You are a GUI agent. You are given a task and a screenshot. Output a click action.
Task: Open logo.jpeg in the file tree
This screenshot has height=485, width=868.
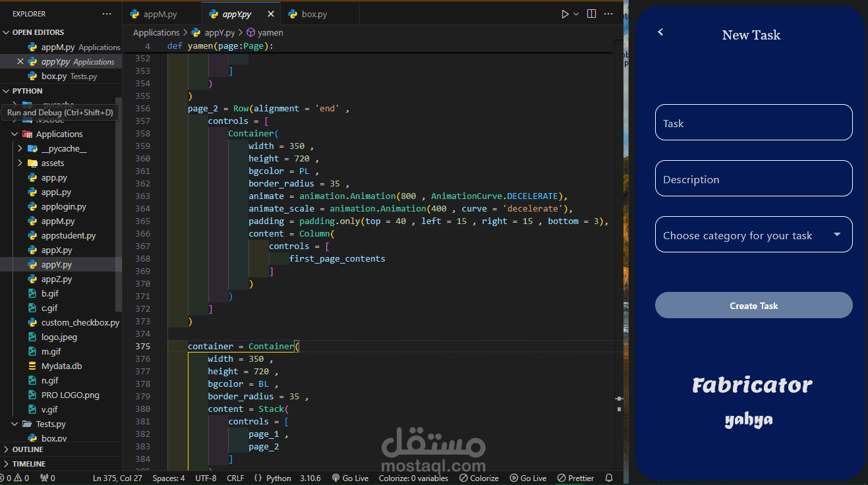pos(59,337)
